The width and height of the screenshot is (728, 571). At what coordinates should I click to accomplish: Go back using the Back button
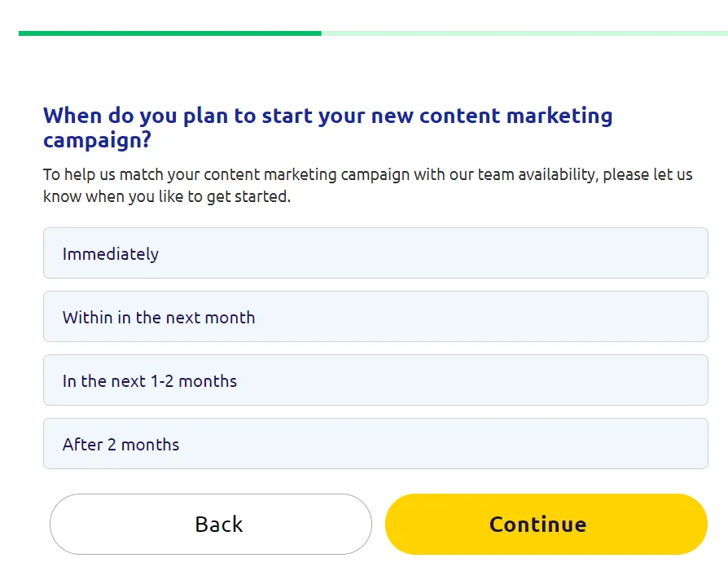click(x=211, y=524)
